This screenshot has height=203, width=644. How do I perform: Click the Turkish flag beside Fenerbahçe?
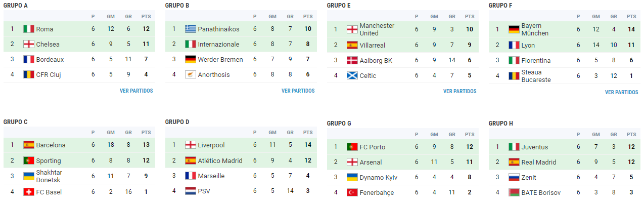pyautogui.click(x=352, y=192)
